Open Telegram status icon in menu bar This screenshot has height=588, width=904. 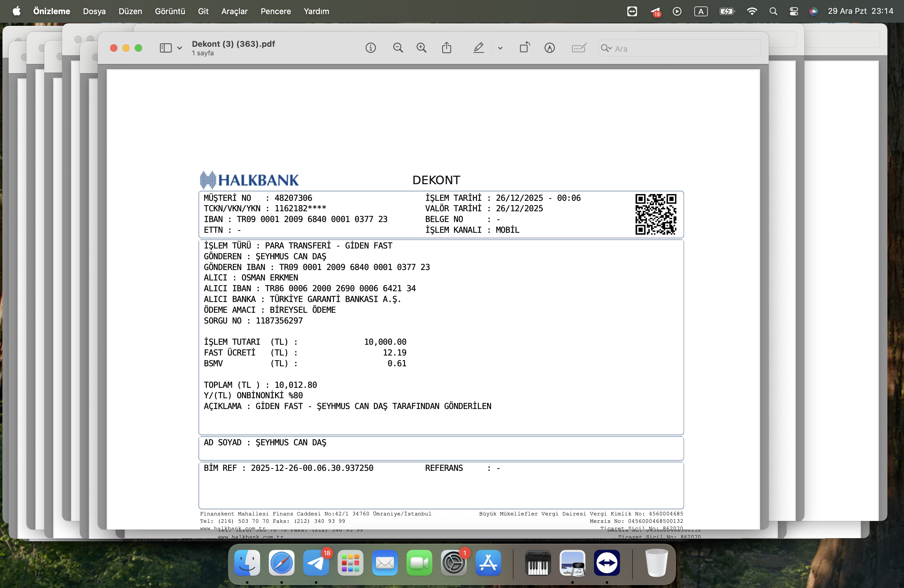(655, 12)
